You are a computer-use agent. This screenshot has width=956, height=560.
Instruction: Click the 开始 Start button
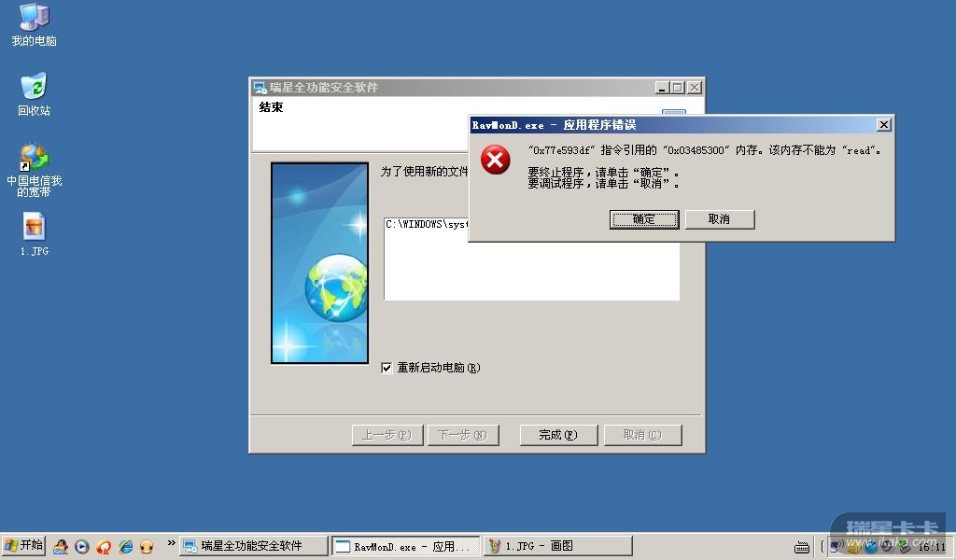tap(23, 545)
